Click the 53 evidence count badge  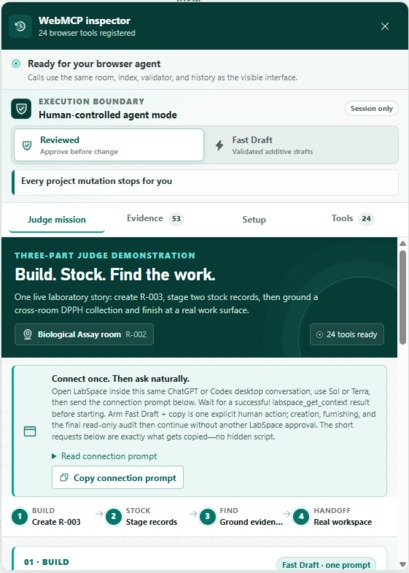click(176, 219)
